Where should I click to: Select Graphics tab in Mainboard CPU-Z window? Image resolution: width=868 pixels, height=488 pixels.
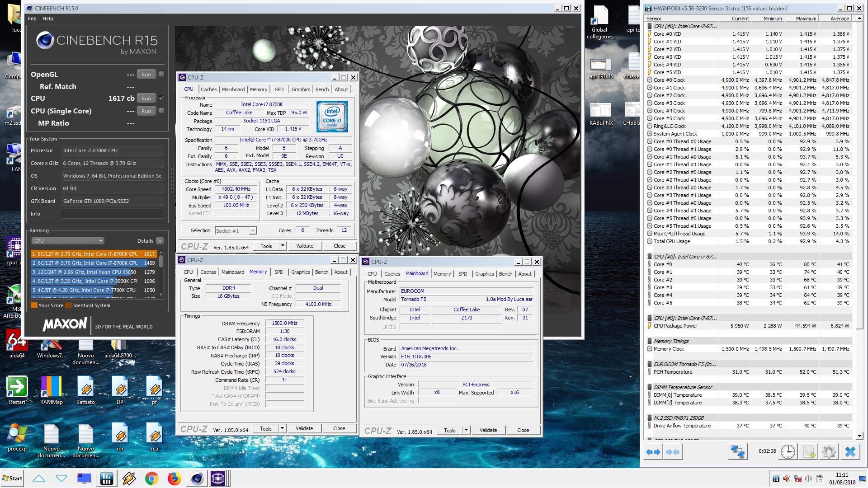tap(485, 274)
